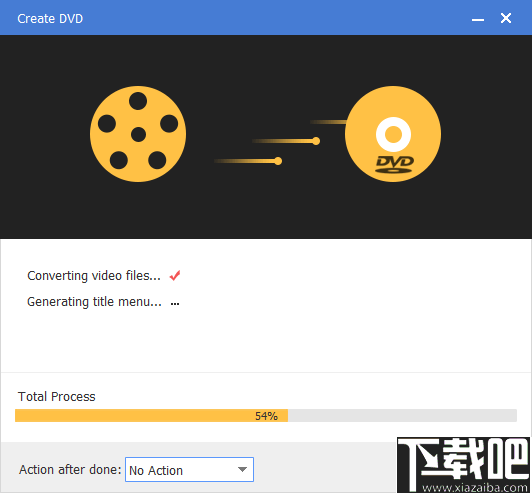
Task: Click the Action after done label
Action: [70, 470]
